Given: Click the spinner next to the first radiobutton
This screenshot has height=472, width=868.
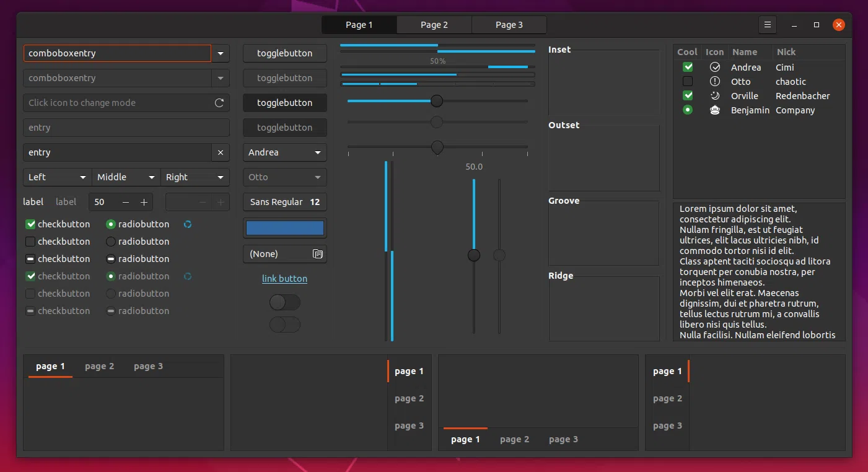Looking at the screenshot, I should (188, 224).
